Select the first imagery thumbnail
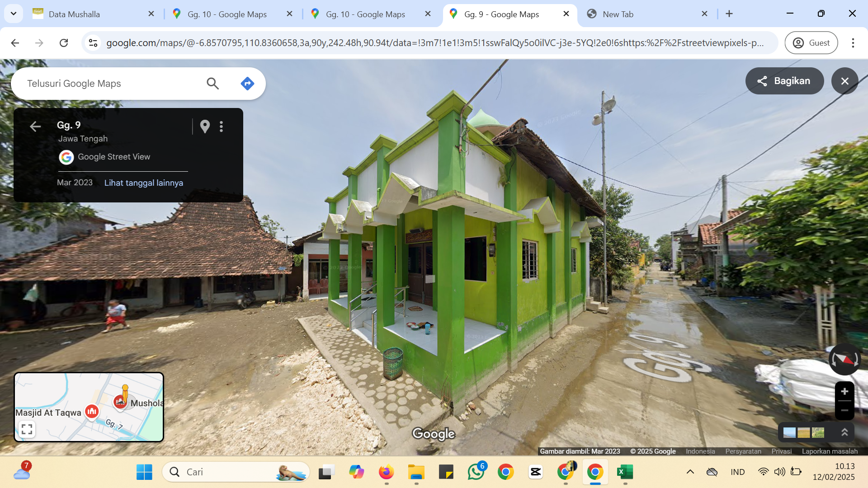This screenshot has height=488, width=868. point(789,432)
